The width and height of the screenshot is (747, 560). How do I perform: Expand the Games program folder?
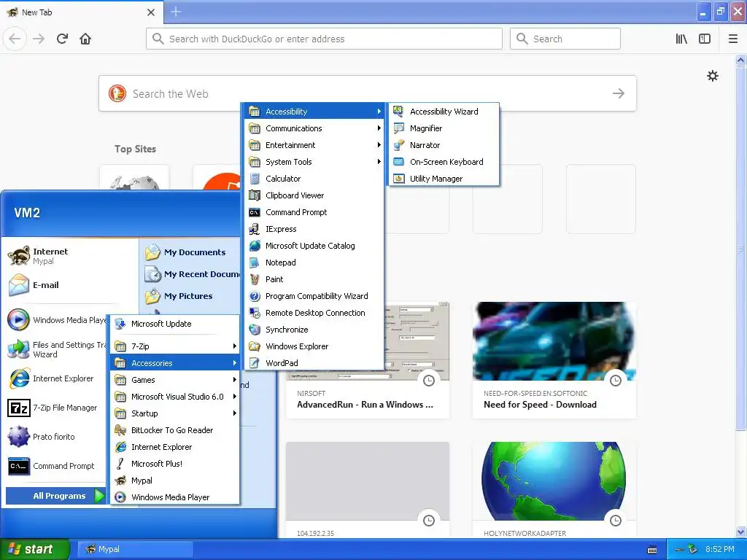175,380
